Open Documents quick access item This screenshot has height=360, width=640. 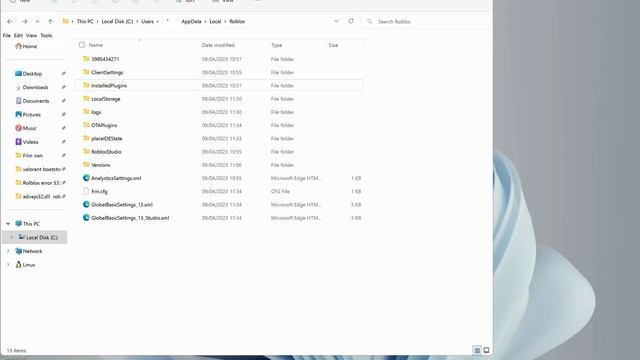click(32, 101)
